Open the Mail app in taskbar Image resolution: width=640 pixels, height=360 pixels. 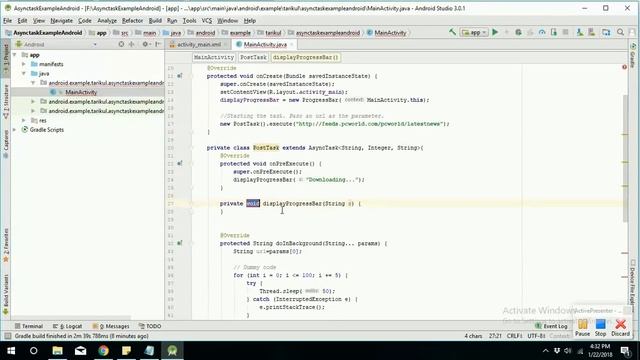coord(80,351)
